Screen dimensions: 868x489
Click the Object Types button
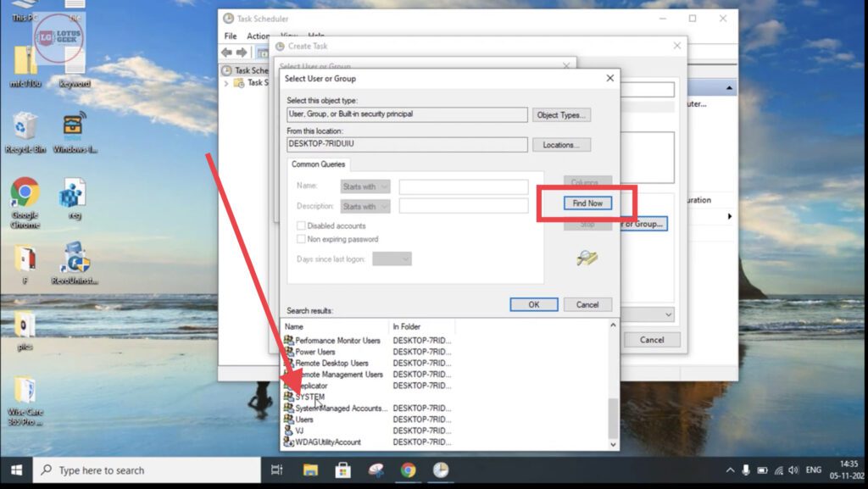tap(562, 114)
